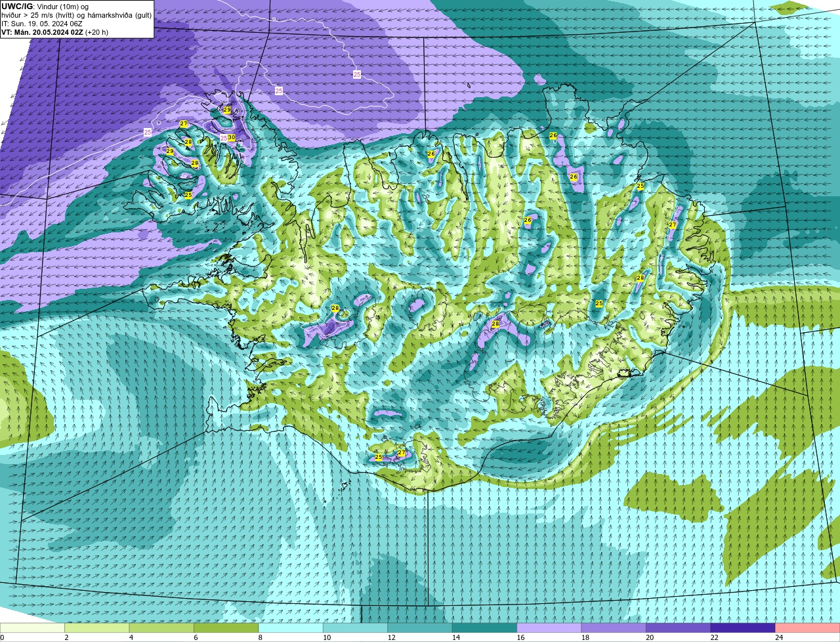Click the legend scale number 24
This screenshot has width=840, height=642.
[x=779, y=637]
